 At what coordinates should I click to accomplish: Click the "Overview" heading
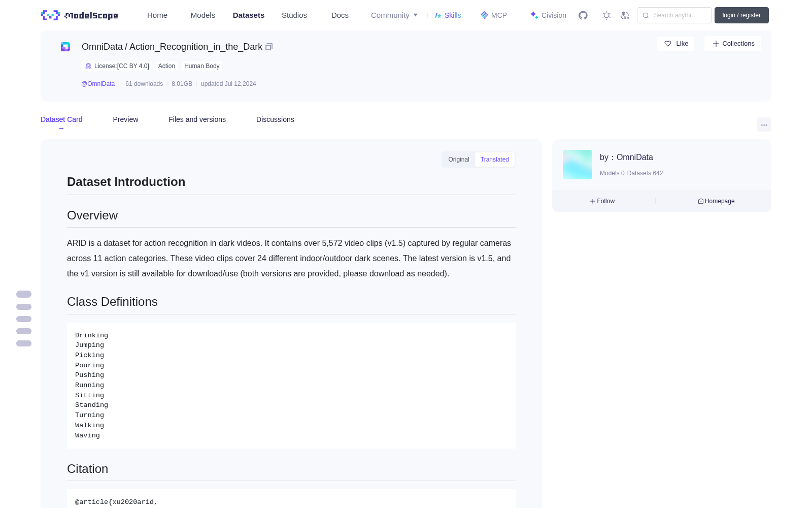pos(92,215)
